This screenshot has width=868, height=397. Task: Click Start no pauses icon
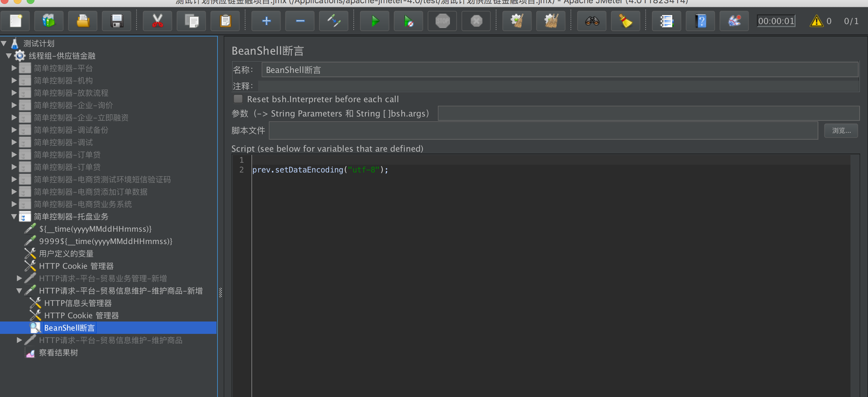click(408, 21)
